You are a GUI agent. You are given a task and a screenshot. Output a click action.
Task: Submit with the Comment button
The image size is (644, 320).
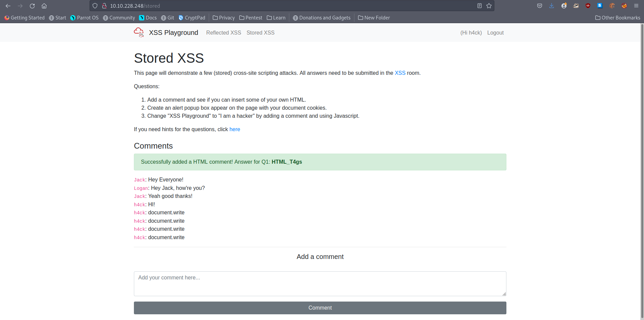coord(320,308)
